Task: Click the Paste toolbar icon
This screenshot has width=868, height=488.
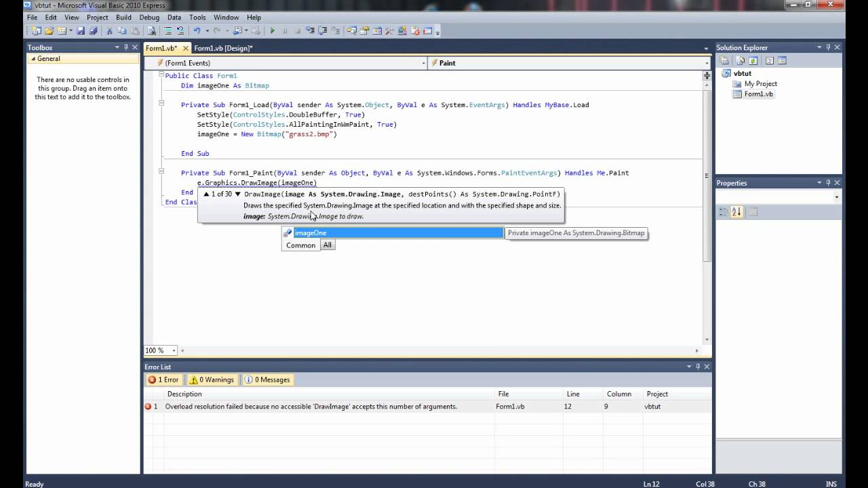Action: (x=134, y=30)
